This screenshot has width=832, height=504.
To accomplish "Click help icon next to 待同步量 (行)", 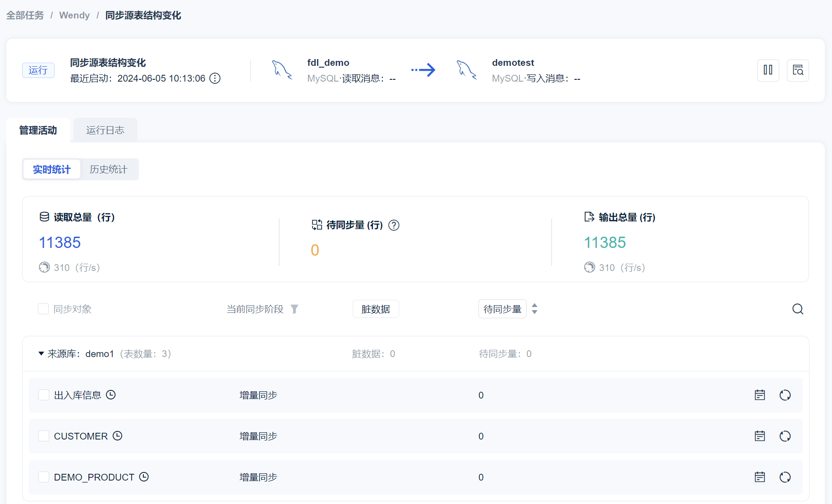I will (394, 225).
